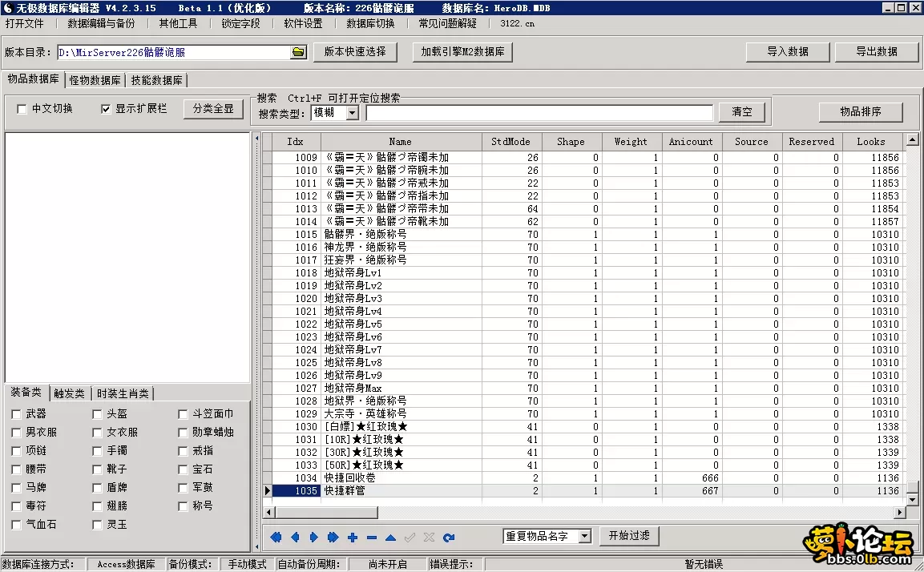Open 打开文件 menu
Viewport: 924px width, 572px height.
click(x=24, y=23)
